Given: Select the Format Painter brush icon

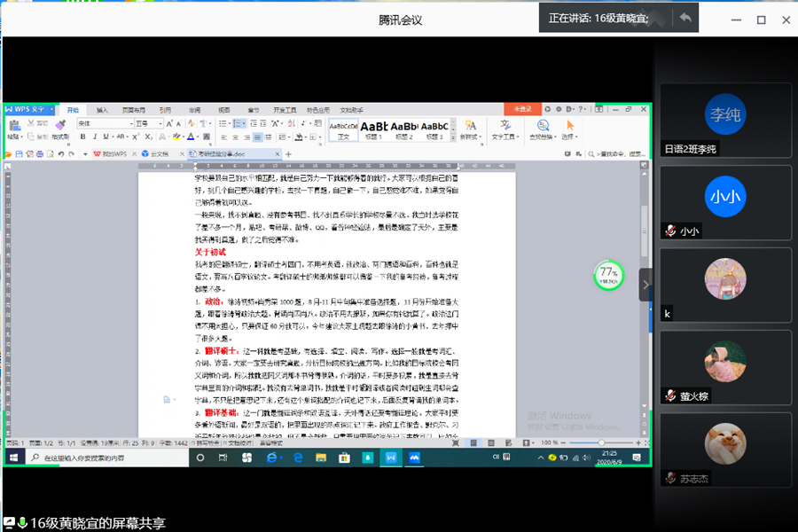Looking at the screenshot, I should pos(59,130).
